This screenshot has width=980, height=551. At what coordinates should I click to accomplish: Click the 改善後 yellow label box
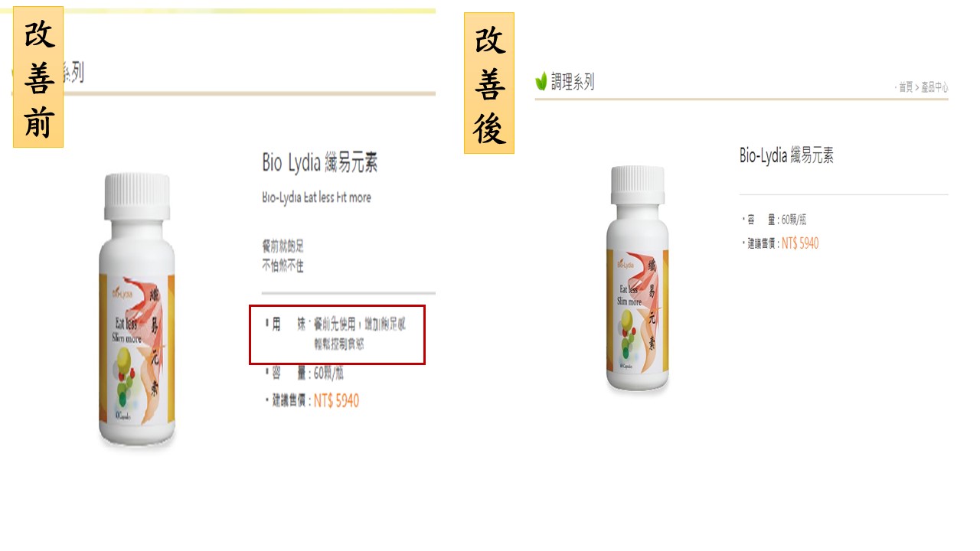coord(488,83)
